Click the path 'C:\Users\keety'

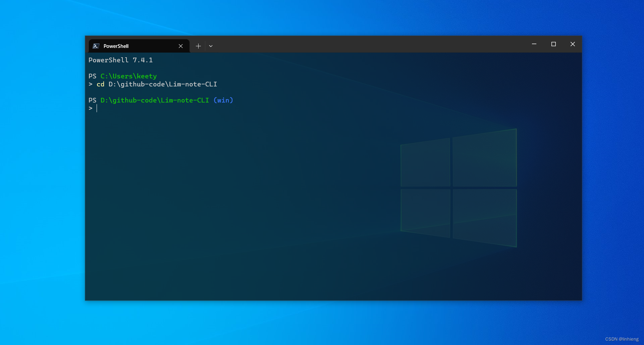pyautogui.click(x=128, y=76)
